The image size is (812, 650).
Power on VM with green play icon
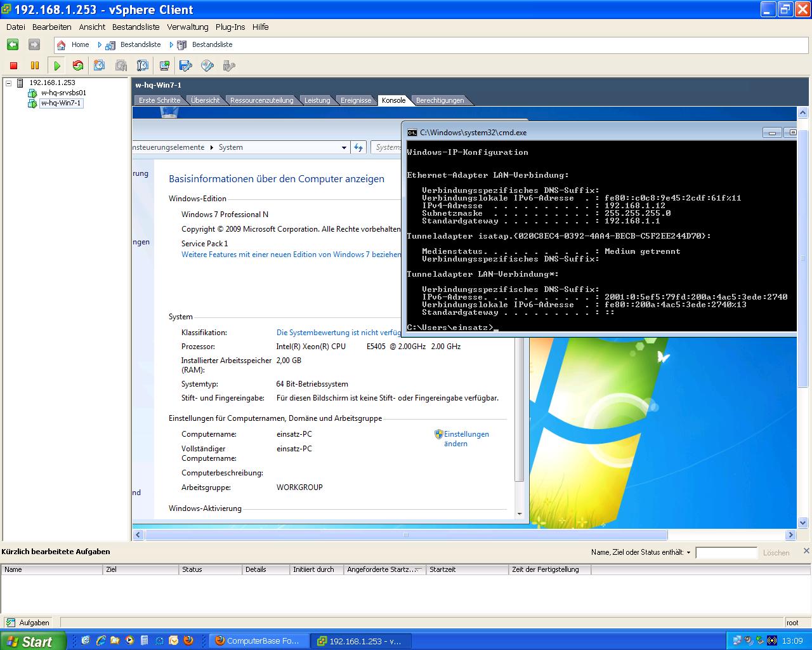click(x=57, y=65)
